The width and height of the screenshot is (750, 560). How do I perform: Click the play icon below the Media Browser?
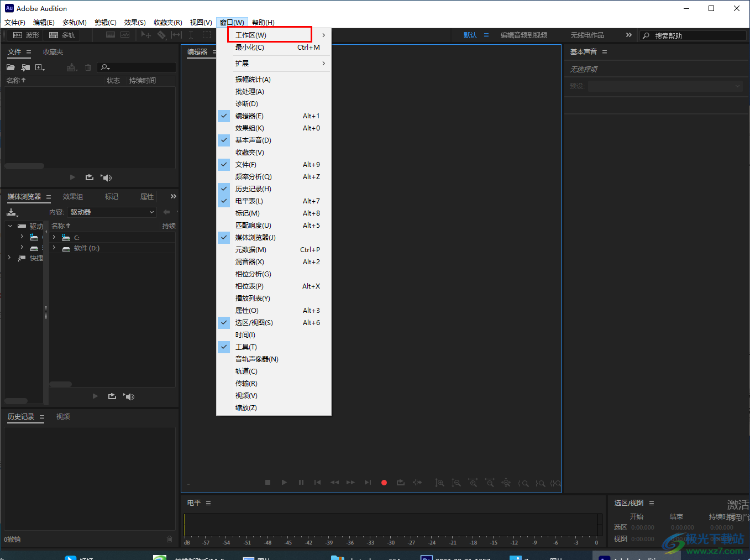(x=95, y=396)
